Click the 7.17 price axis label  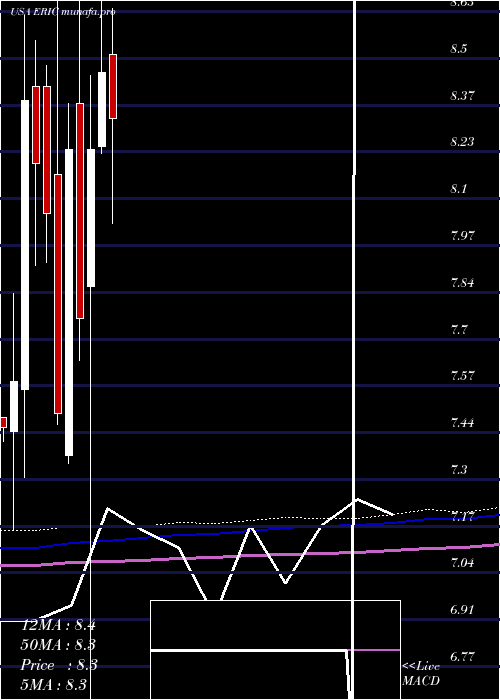click(462, 517)
